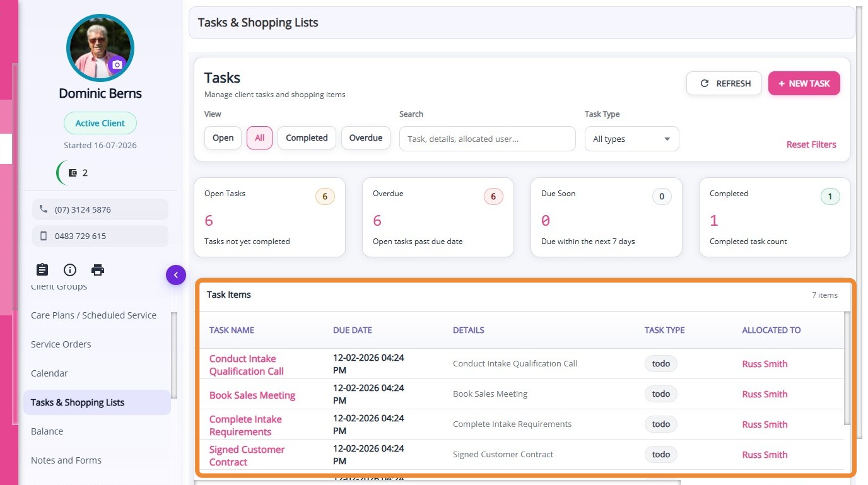The width and height of the screenshot is (868, 485).
Task: Click the printer icon in sidebar
Action: (98, 270)
